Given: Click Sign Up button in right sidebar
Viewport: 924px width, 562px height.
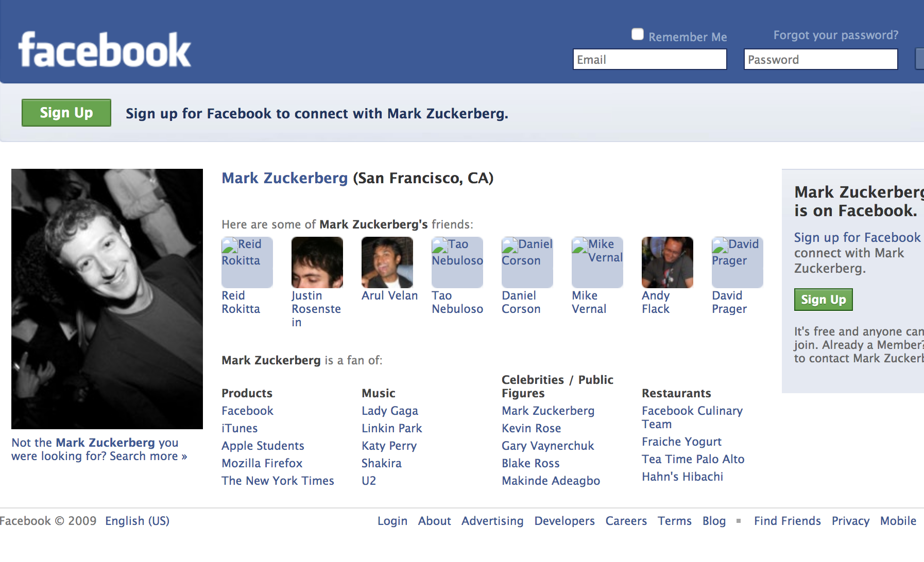Looking at the screenshot, I should pyautogui.click(x=823, y=300).
